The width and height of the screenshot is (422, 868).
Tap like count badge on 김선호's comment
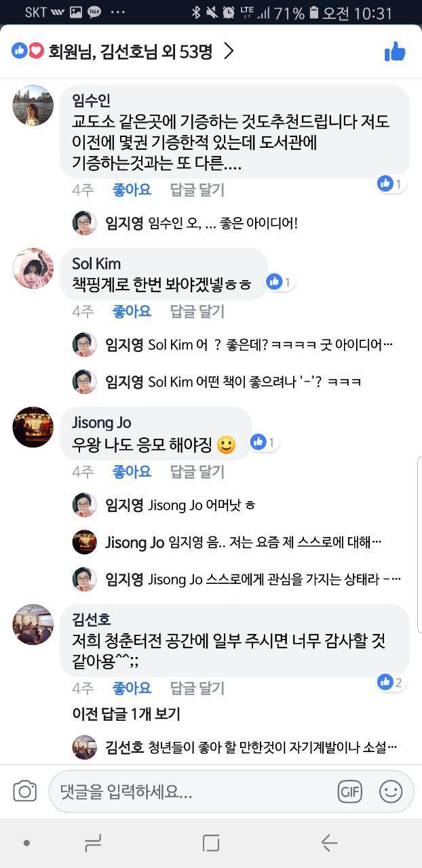[x=391, y=682]
